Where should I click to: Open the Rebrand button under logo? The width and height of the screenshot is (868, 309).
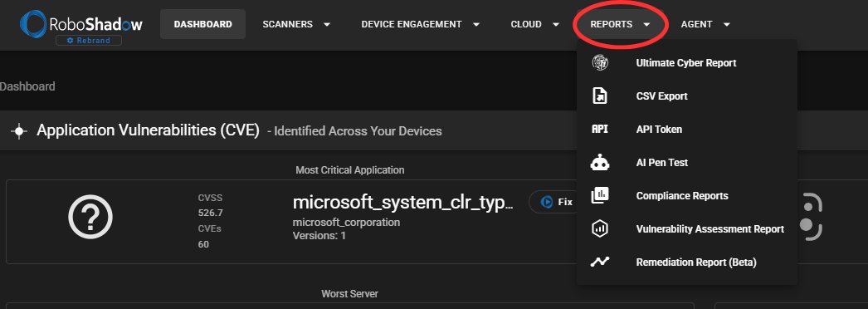pos(89,41)
